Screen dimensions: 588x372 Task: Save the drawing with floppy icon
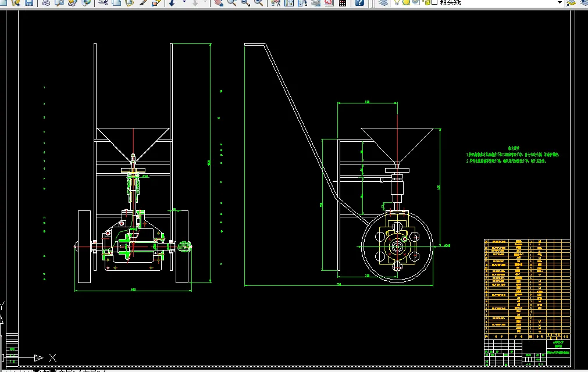point(29,2)
